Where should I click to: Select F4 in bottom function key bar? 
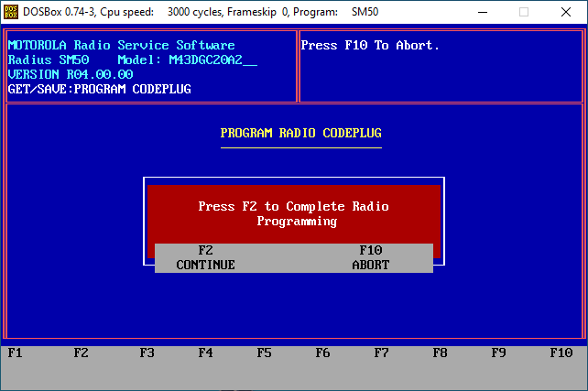[x=205, y=353]
